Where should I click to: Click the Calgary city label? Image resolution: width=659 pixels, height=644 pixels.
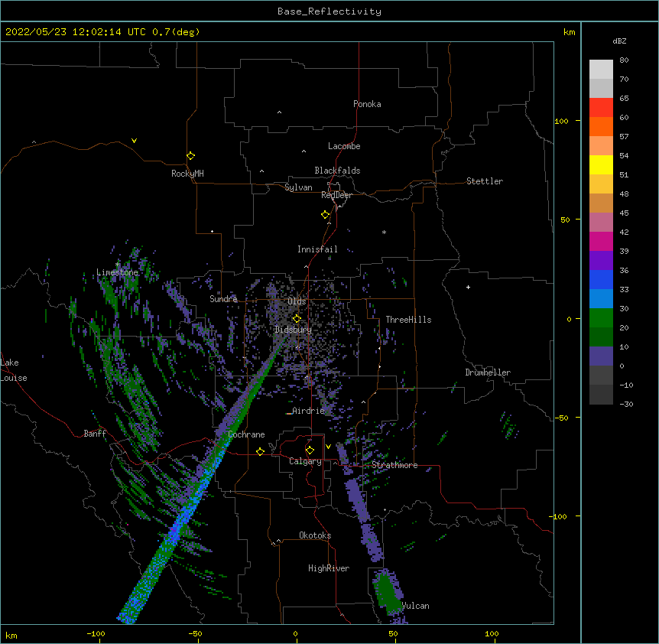click(x=306, y=461)
